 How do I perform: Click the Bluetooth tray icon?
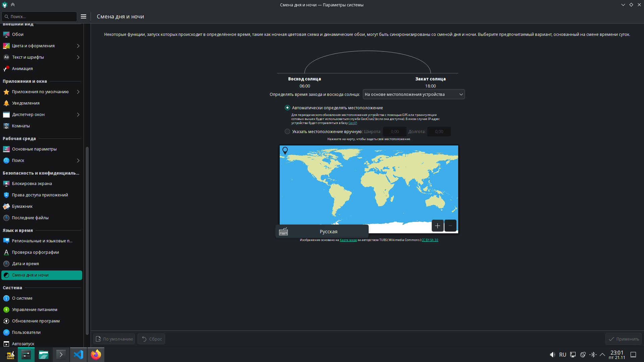[593, 355]
